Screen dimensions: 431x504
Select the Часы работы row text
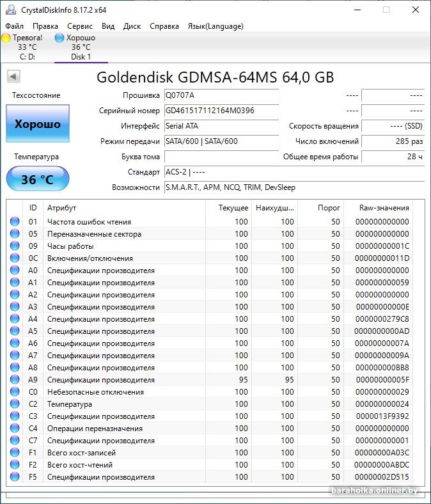[70, 246]
